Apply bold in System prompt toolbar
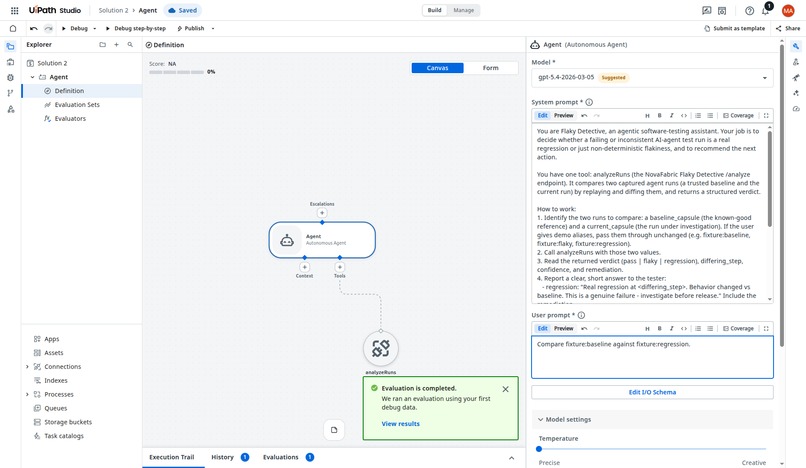 (660, 116)
